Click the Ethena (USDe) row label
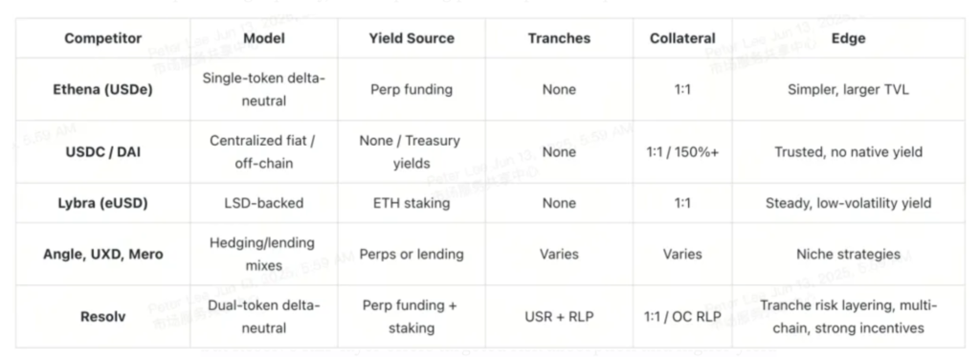This screenshot has width=980, height=360. tap(103, 89)
